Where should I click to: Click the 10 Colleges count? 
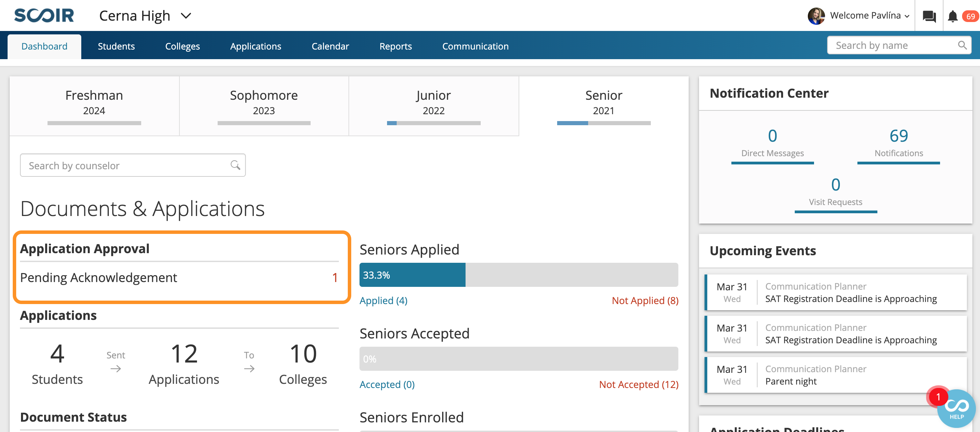(x=303, y=364)
